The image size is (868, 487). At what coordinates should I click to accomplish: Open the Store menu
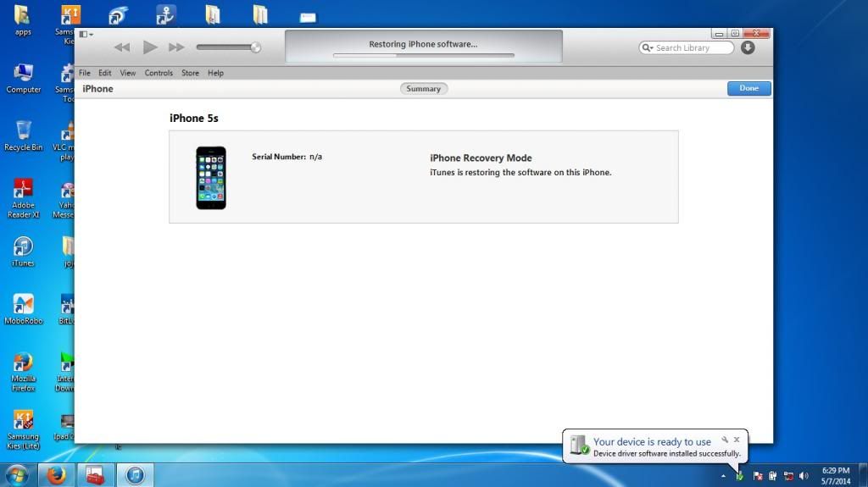[x=191, y=73]
